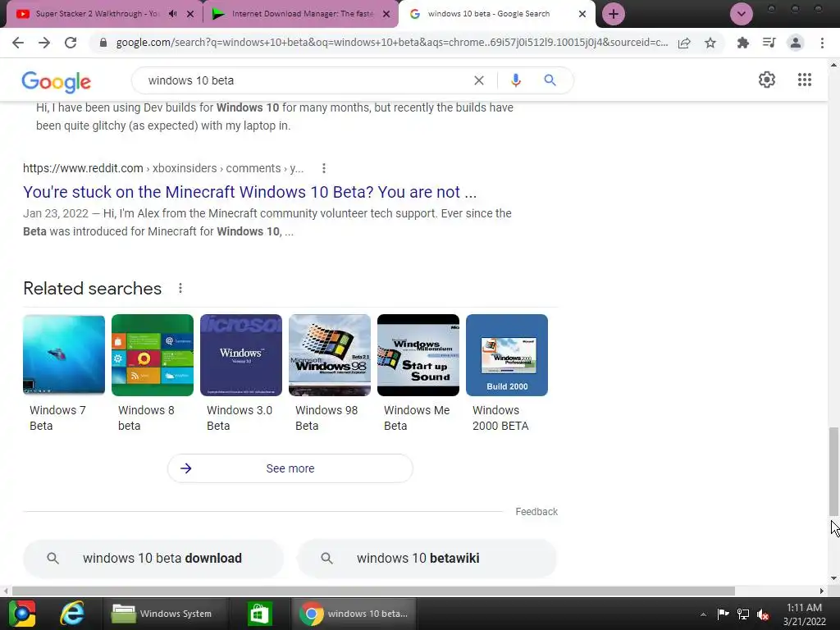
Task: Search windows 10 betawiki suggestion
Action: 427,558
